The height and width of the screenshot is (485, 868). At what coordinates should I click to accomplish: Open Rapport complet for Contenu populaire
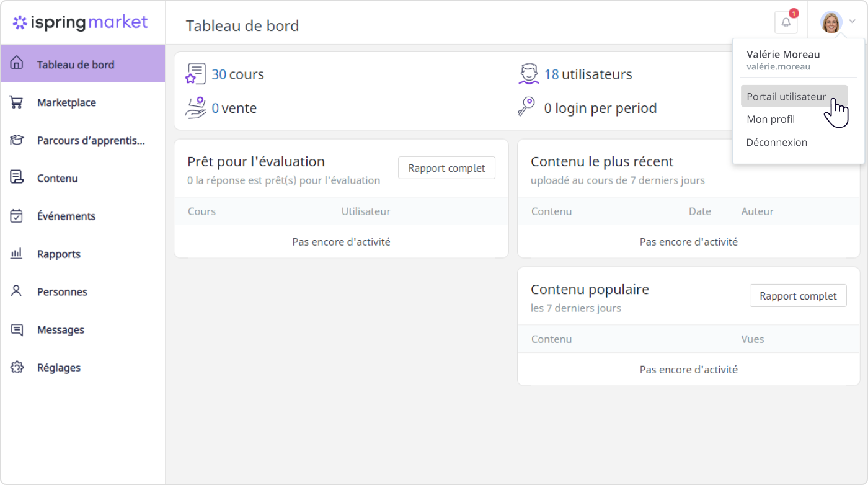[x=798, y=296]
